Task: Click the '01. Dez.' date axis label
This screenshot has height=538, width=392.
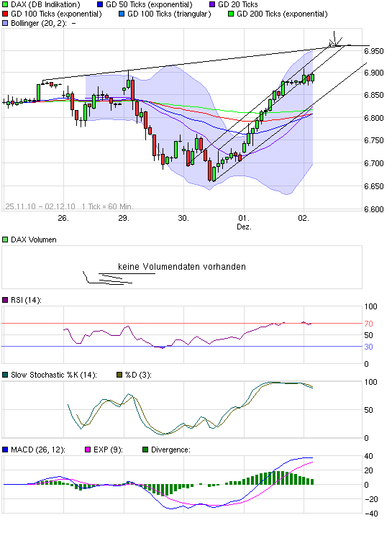Action: [244, 222]
